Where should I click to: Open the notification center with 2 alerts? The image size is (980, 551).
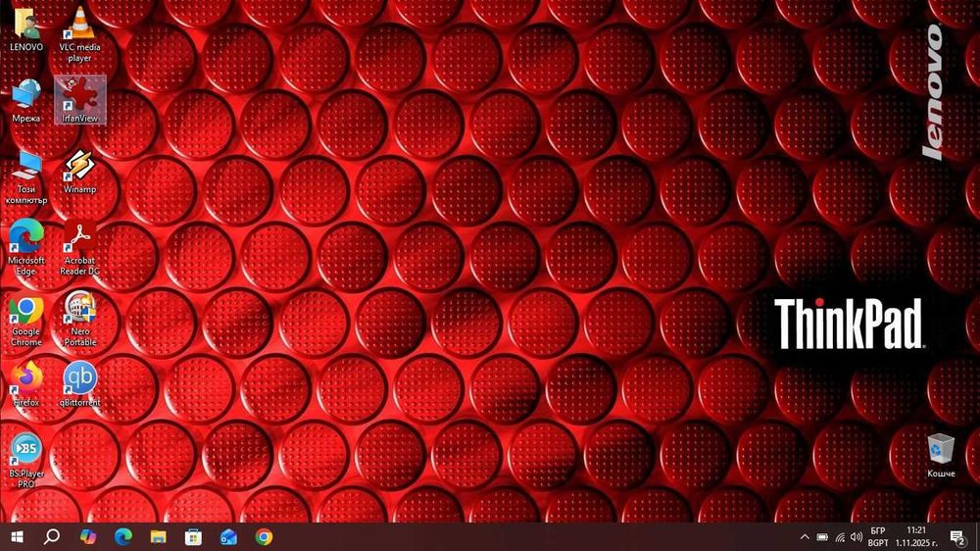pyautogui.click(x=957, y=537)
